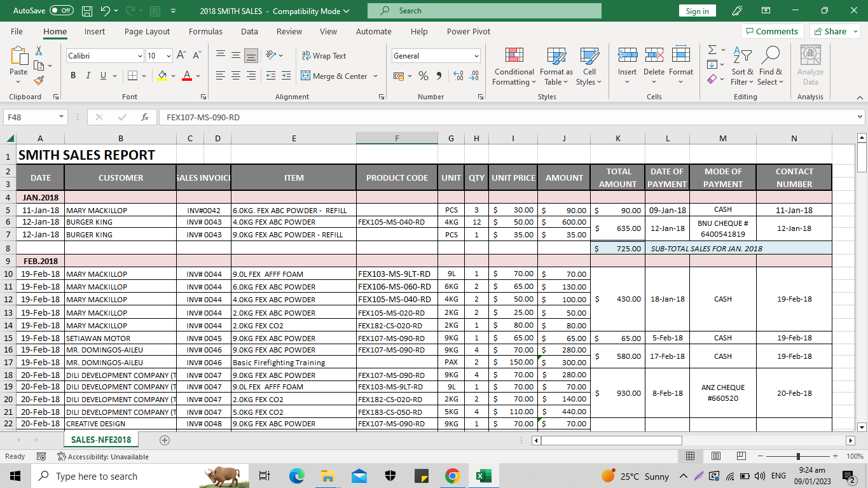The height and width of the screenshot is (488, 868).
Task: Open the Sort & Filter dropdown
Action: (x=742, y=67)
